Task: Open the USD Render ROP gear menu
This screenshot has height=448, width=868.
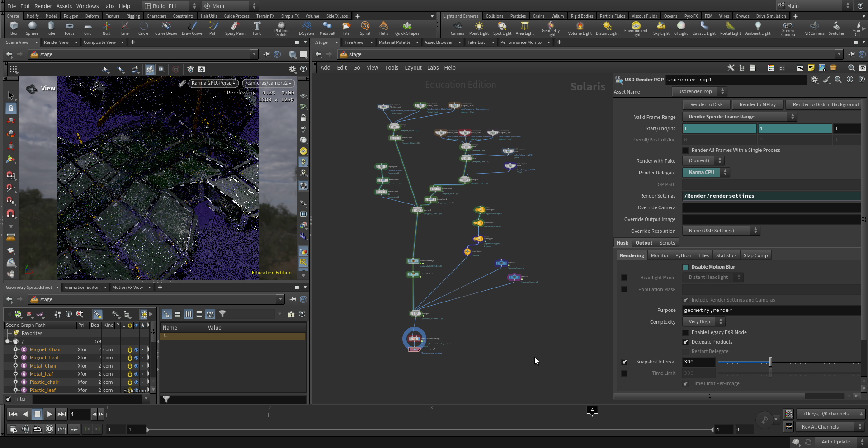Action: (x=815, y=80)
